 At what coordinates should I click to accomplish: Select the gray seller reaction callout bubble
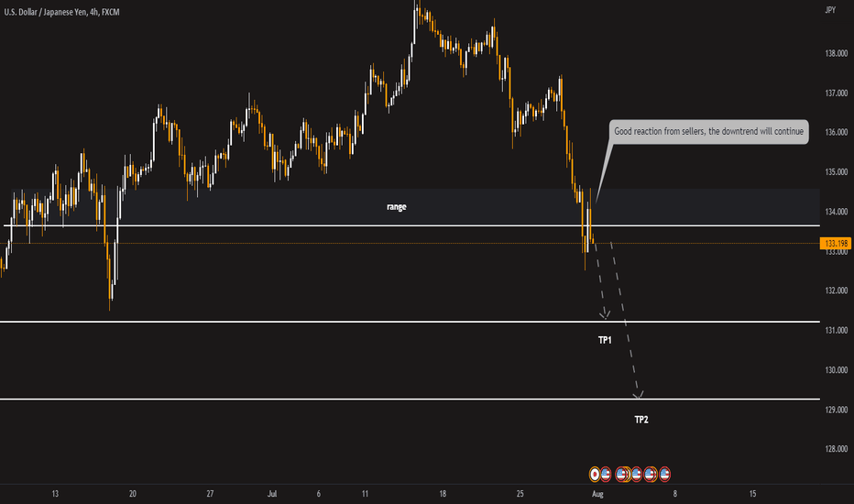click(708, 132)
